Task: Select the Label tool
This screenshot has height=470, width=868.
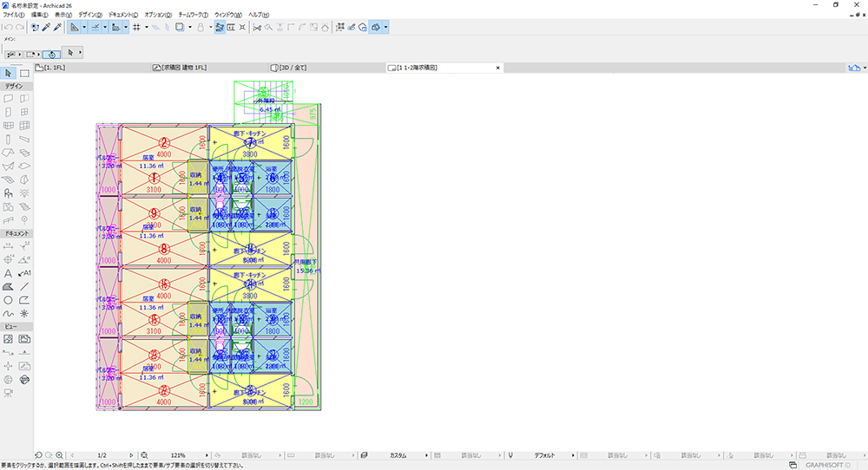Action: [x=24, y=273]
